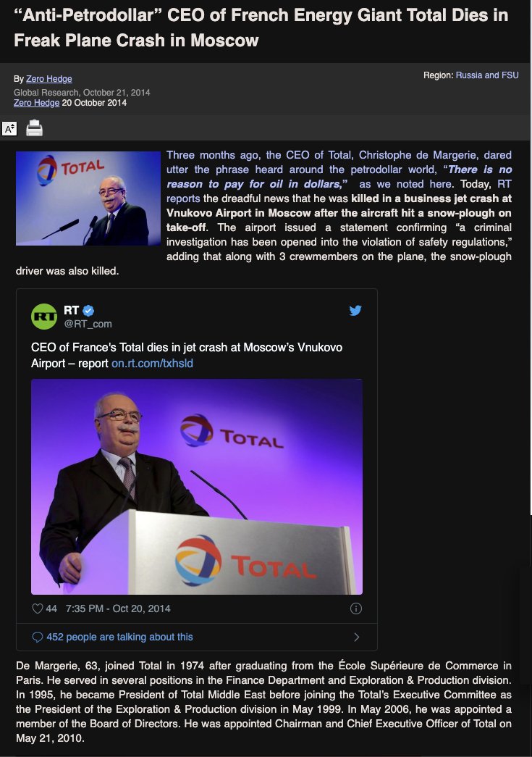Open the Russia and FSU region link
The height and width of the screenshot is (757, 532).
(487, 75)
